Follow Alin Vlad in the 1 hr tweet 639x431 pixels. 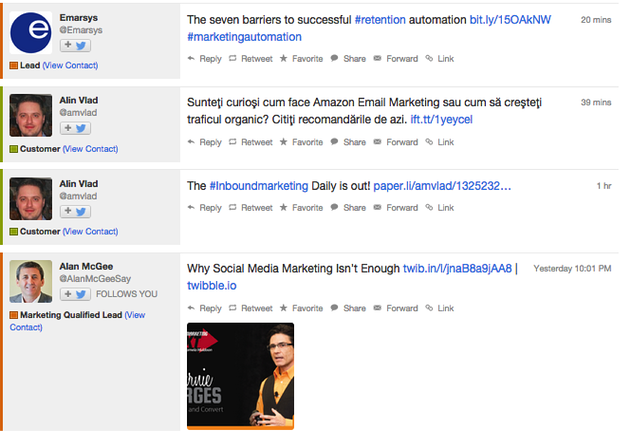pos(75,211)
